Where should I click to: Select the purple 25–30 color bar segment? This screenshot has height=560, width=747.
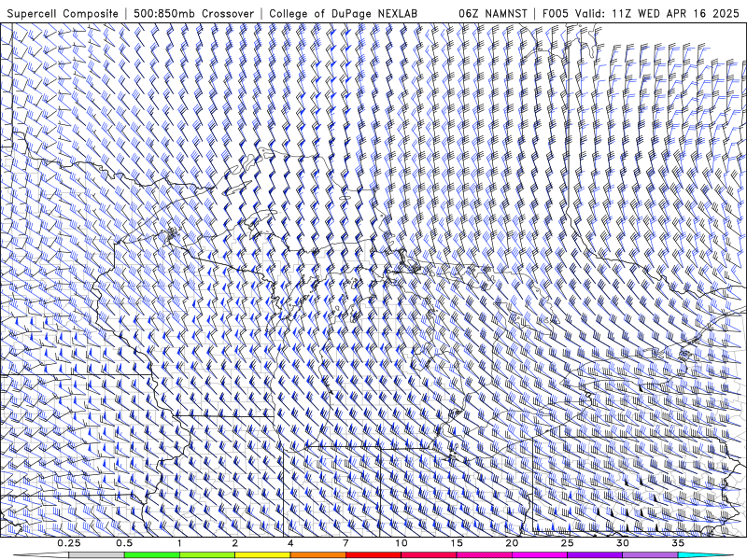pos(595,555)
